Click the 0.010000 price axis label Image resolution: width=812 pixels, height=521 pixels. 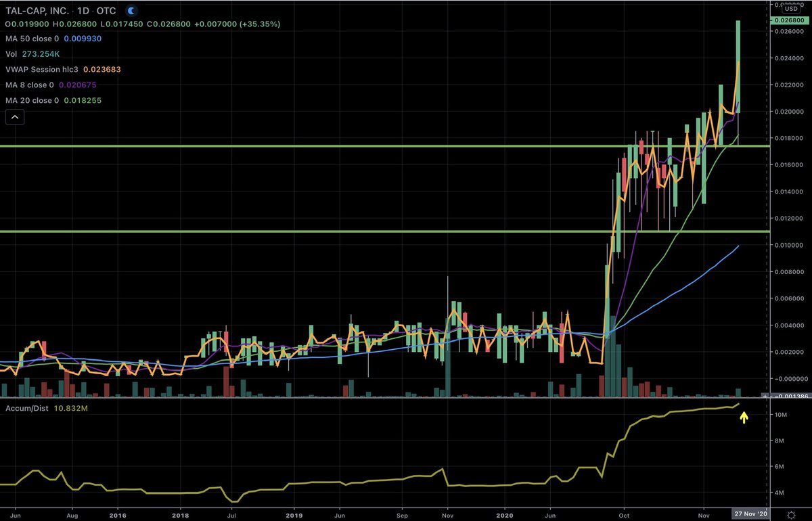coord(790,245)
